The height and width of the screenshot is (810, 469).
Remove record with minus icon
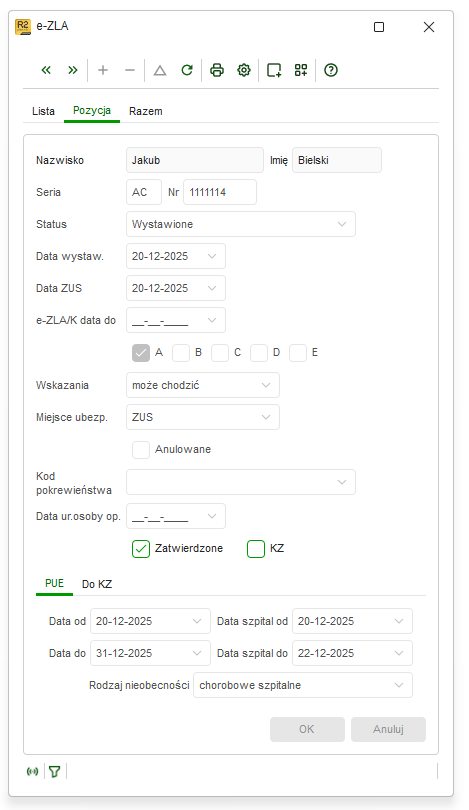130,70
